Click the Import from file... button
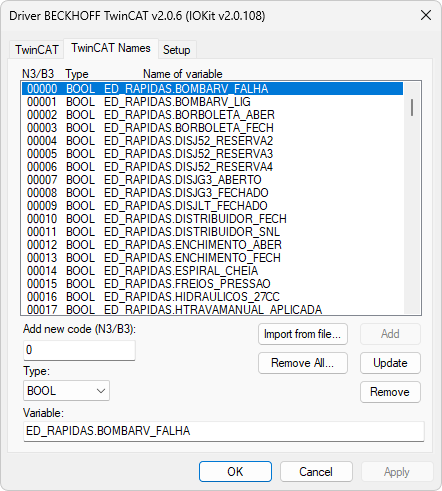 click(x=303, y=334)
